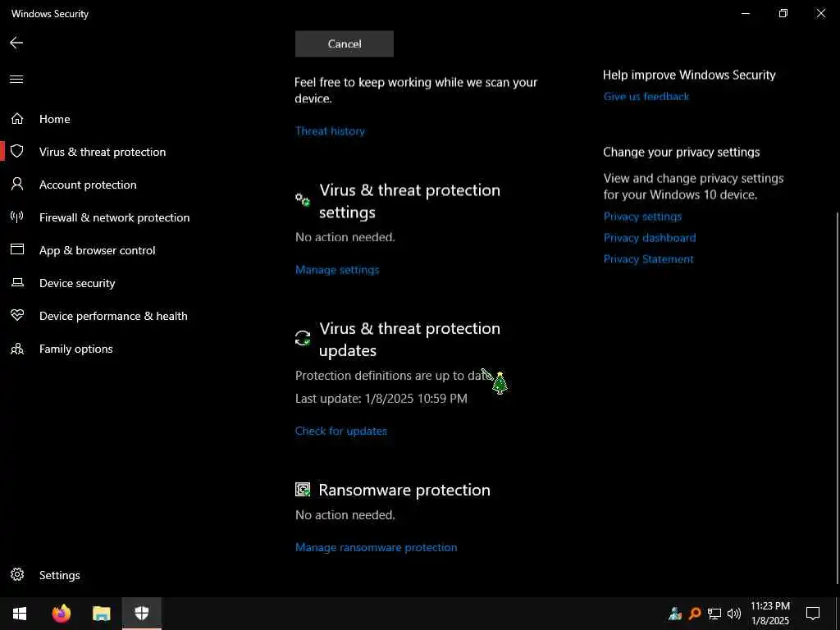Click the 'Ransomware protection' heading
Image resolution: width=840 pixels, height=630 pixels.
(404, 490)
